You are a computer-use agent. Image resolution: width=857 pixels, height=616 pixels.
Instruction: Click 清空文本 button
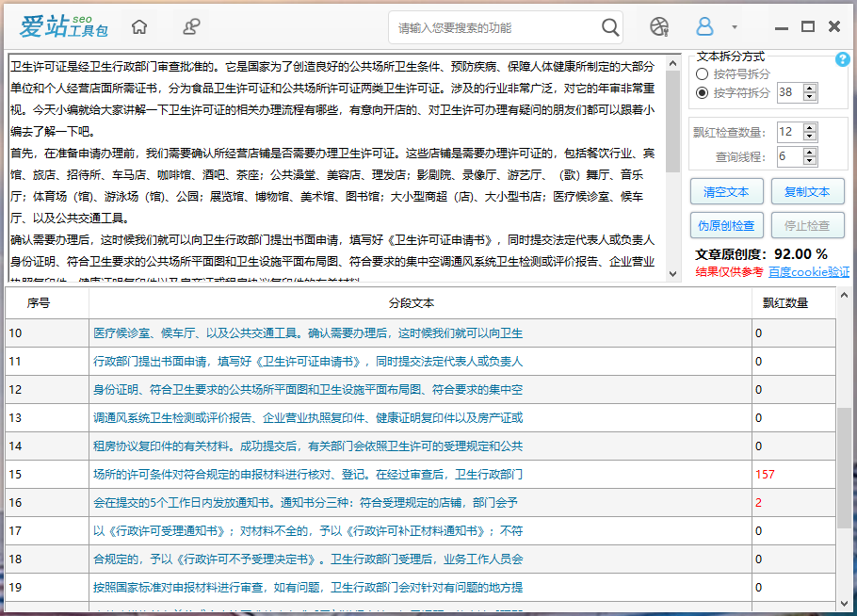(726, 192)
